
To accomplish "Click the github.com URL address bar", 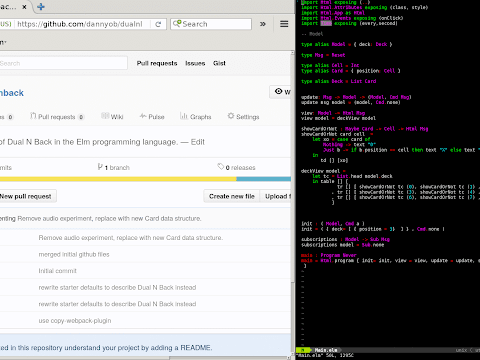I will point(80,24).
